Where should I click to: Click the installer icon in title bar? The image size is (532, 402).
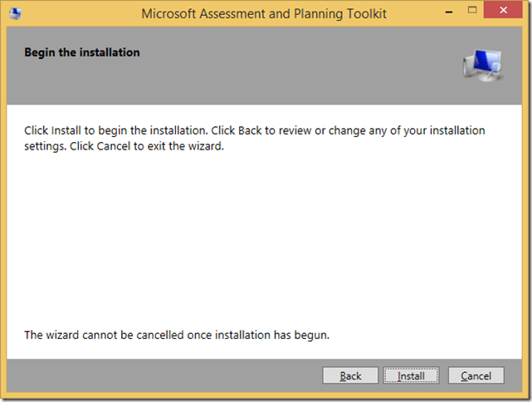[x=18, y=13]
